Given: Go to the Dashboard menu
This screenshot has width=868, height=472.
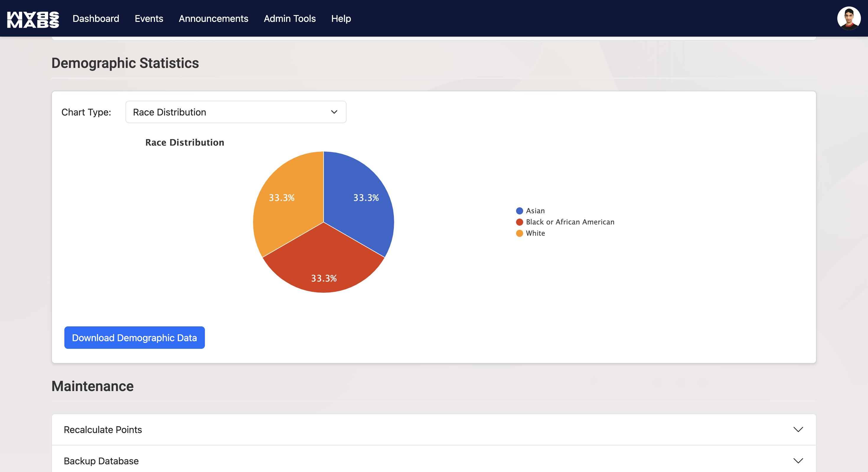Looking at the screenshot, I should 96,19.
